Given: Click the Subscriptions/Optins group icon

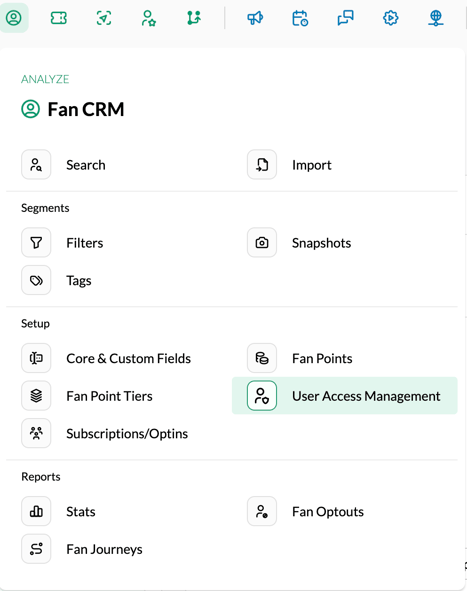Looking at the screenshot, I should pos(36,433).
